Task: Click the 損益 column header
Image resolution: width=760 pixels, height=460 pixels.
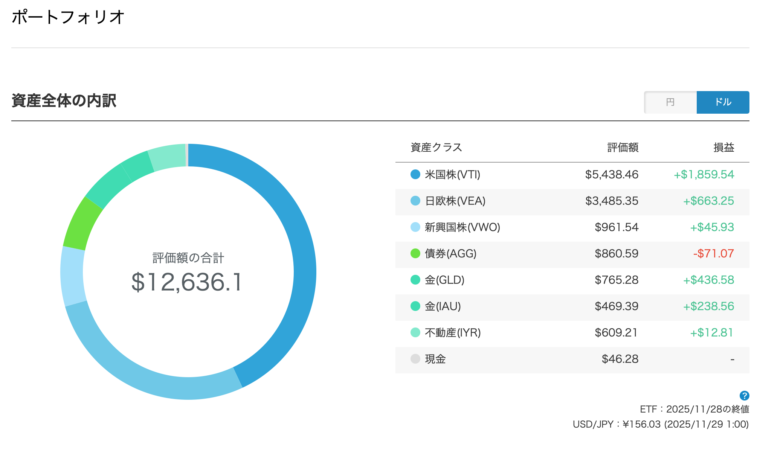Action: tap(723, 147)
